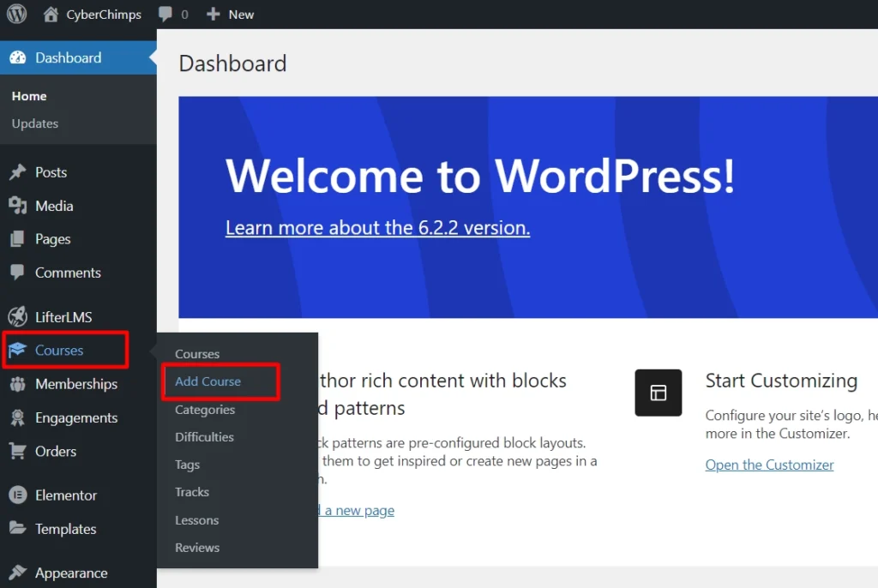Click the Start Customizing layout icon
This screenshot has height=588, width=878.
point(658,393)
